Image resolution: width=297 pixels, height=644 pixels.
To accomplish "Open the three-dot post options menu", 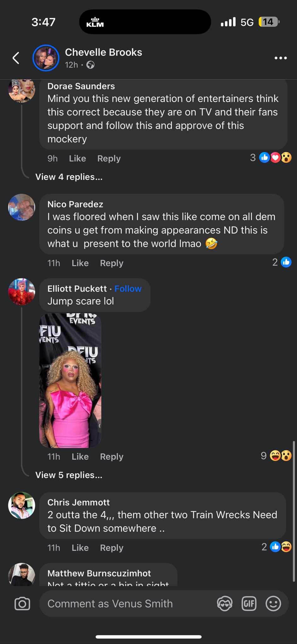I will coord(281,58).
